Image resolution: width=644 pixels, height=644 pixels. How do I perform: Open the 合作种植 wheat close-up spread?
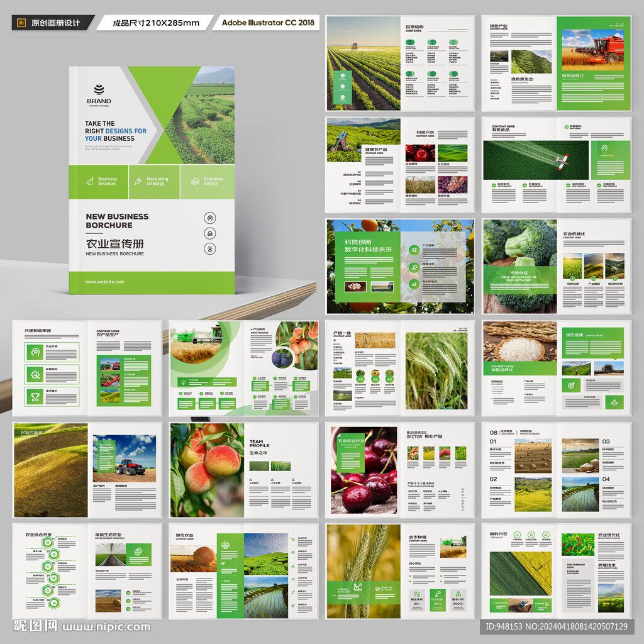click(400, 571)
